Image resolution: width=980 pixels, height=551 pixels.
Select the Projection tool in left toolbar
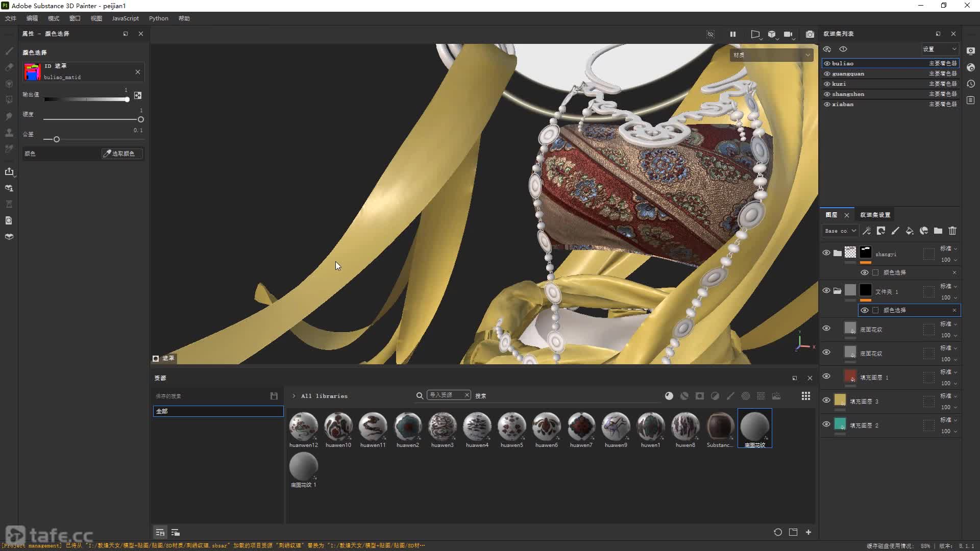[9, 83]
